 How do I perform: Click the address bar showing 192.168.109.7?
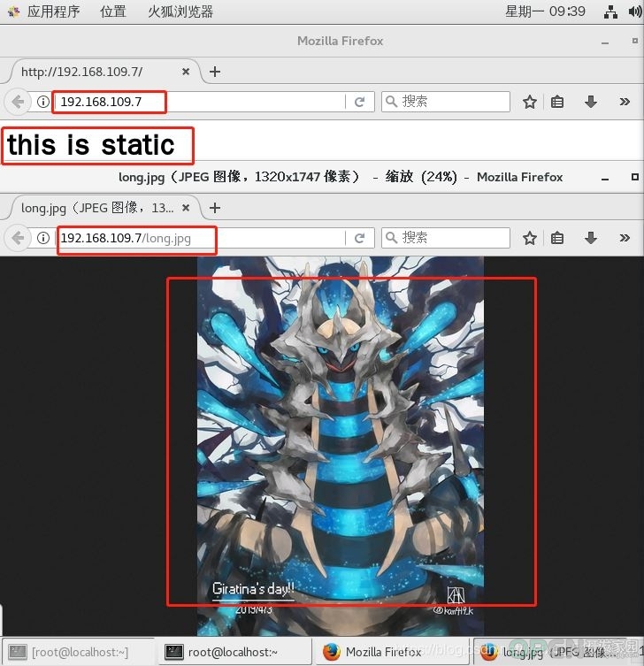pyautogui.click(x=200, y=102)
